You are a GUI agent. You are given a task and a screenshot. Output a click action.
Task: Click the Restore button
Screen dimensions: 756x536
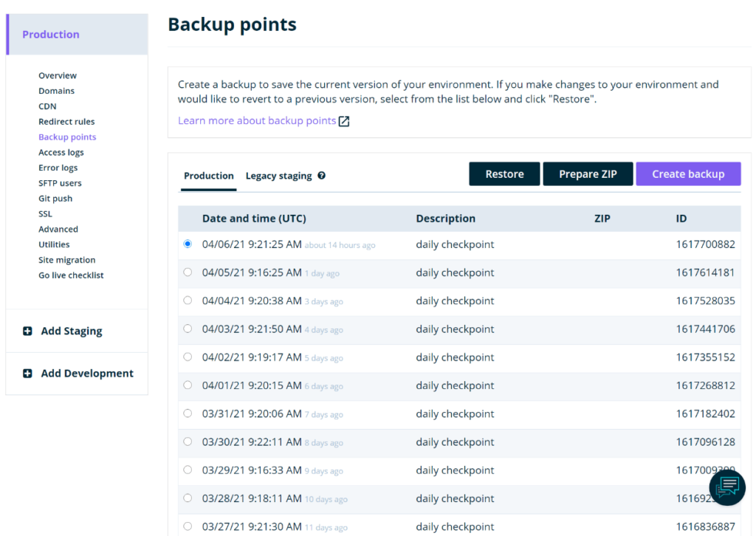[x=504, y=173]
